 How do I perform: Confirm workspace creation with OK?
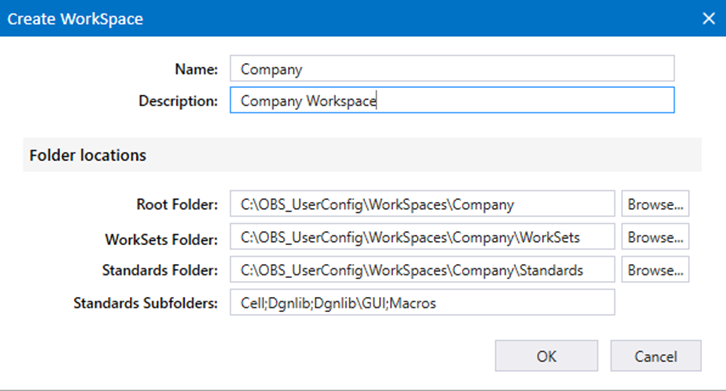pyautogui.click(x=546, y=356)
